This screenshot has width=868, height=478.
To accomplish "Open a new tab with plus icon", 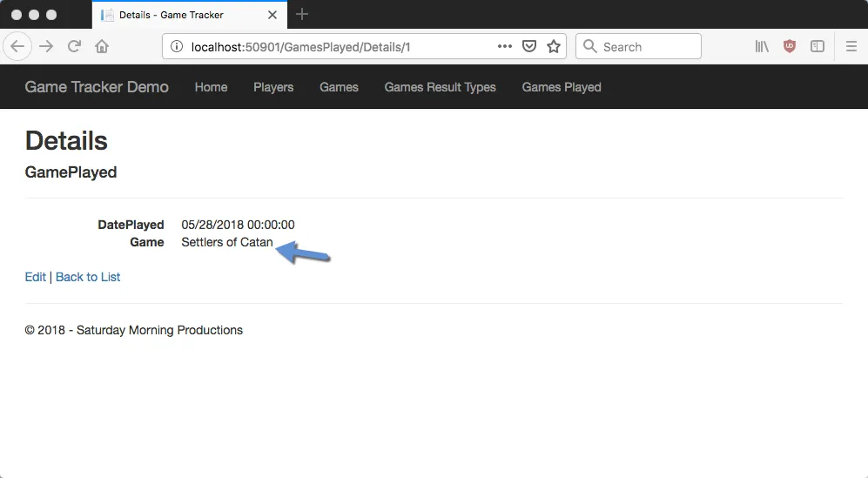I will point(302,15).
